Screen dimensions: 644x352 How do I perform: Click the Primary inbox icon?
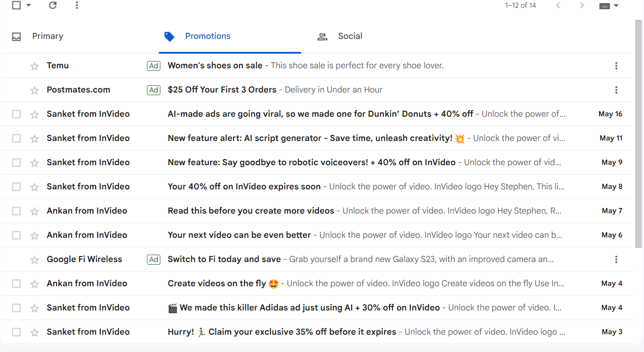[16, 37]
